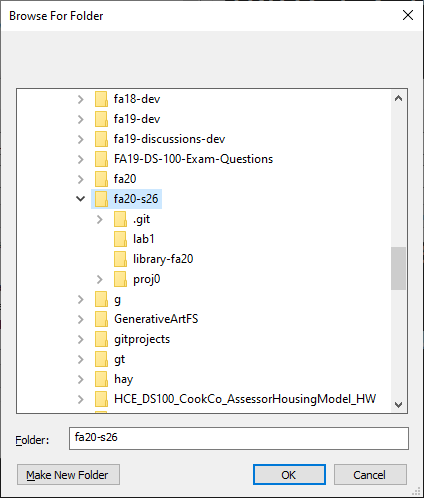Select the GenerativeArtFS folder name
This screenshot has width=424, height=498.
156,319
